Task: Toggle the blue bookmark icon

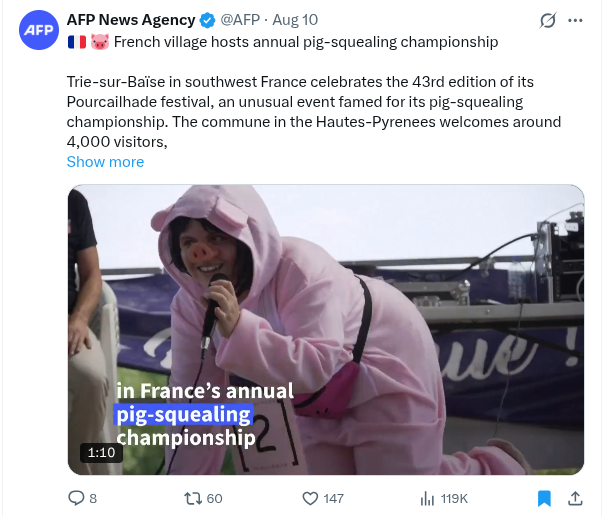Action: tap(544, 498)
